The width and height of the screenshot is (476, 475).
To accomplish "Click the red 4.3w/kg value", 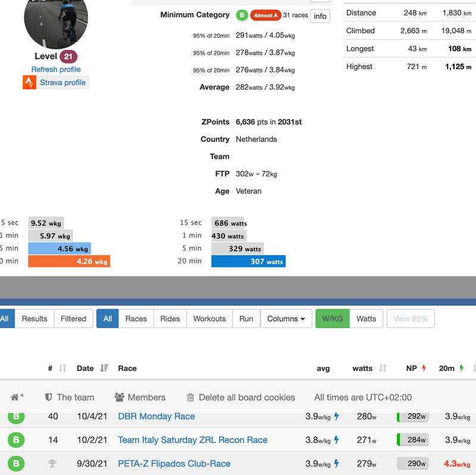I will tap(457, 464).
